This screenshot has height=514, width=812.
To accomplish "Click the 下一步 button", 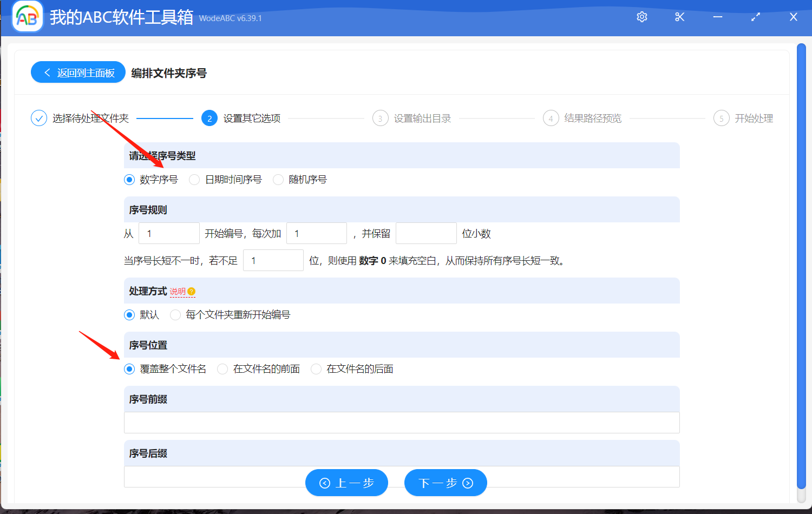I will tap(445, 483).
